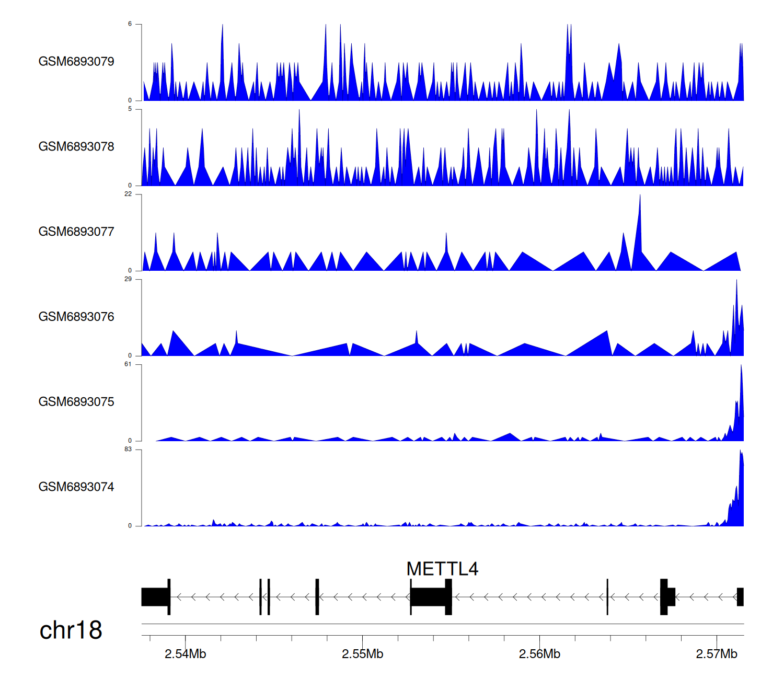Click the GSM6893079 track label
The height and width of the screenshot is (690, 784).
(x=76, y=62)
